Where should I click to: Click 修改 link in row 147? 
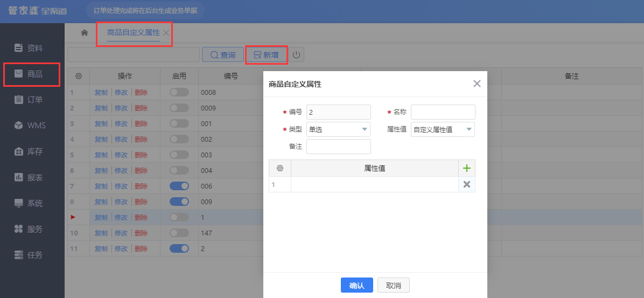(121, 233)
